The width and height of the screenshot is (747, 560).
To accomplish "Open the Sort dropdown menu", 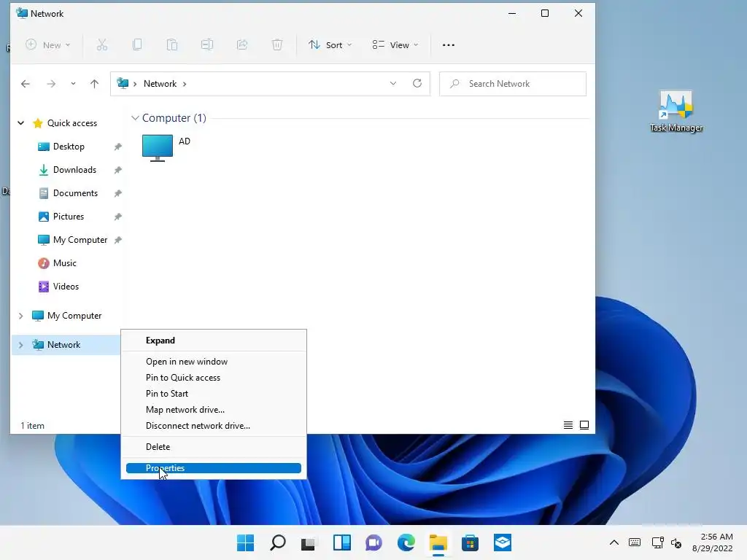I will 330,44.
